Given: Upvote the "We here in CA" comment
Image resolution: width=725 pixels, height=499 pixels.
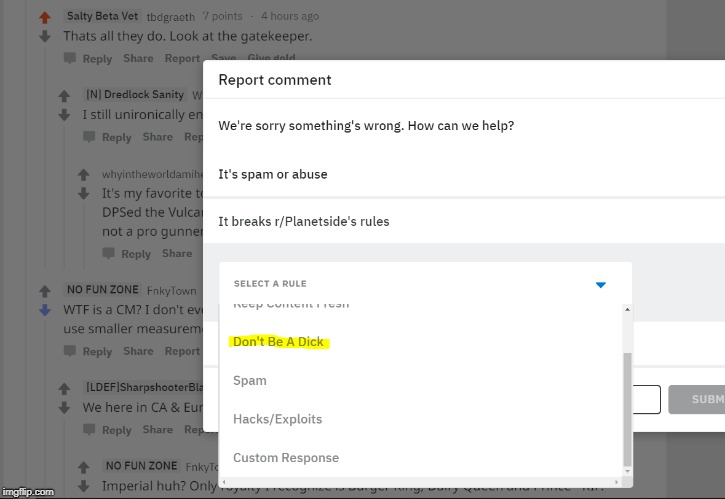Looking at the screenshot, I should tap(65, 389).
